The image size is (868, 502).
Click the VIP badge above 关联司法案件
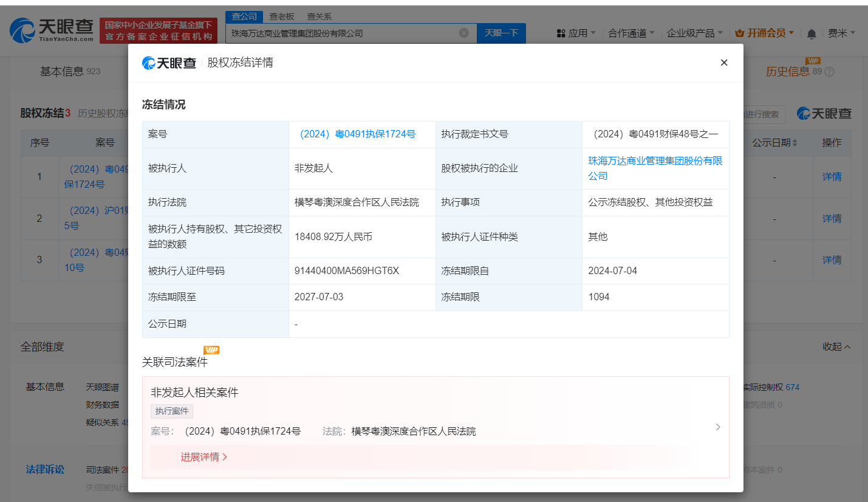(210, 350)
